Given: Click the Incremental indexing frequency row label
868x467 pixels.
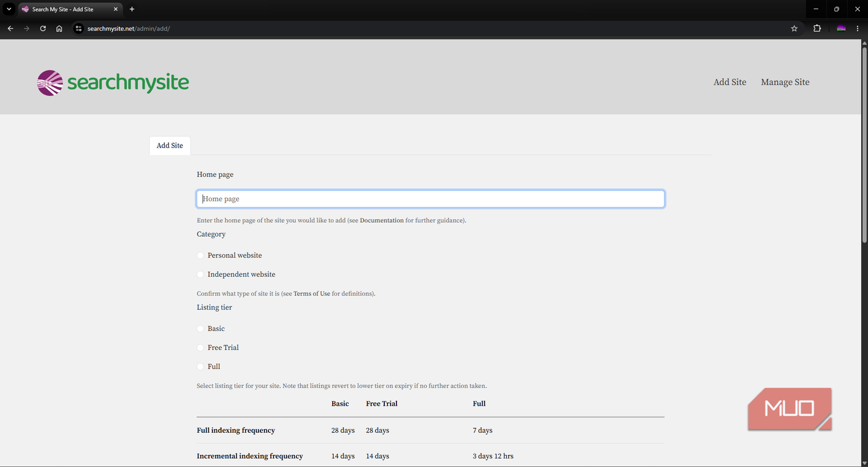Looking at the screenshot, I should (x=250, y=457).
